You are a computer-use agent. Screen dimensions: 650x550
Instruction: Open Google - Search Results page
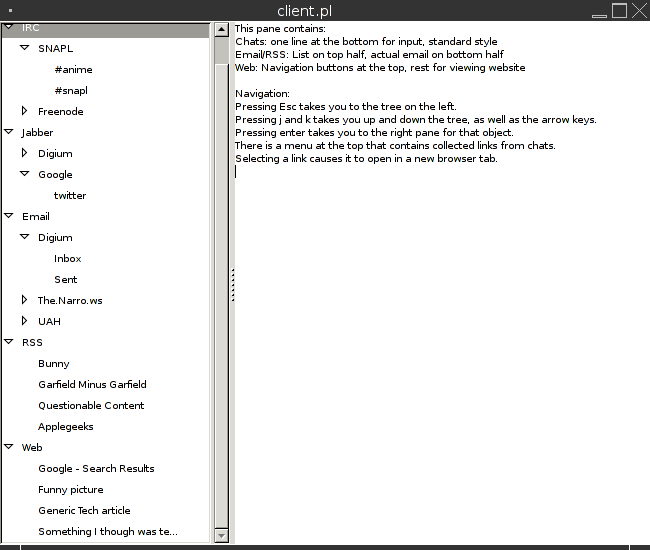coord(96,469)
